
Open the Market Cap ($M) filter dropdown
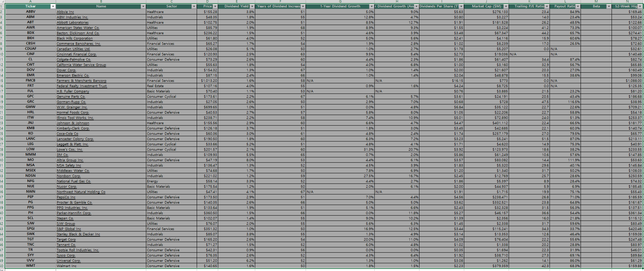[x=506, y=6]
